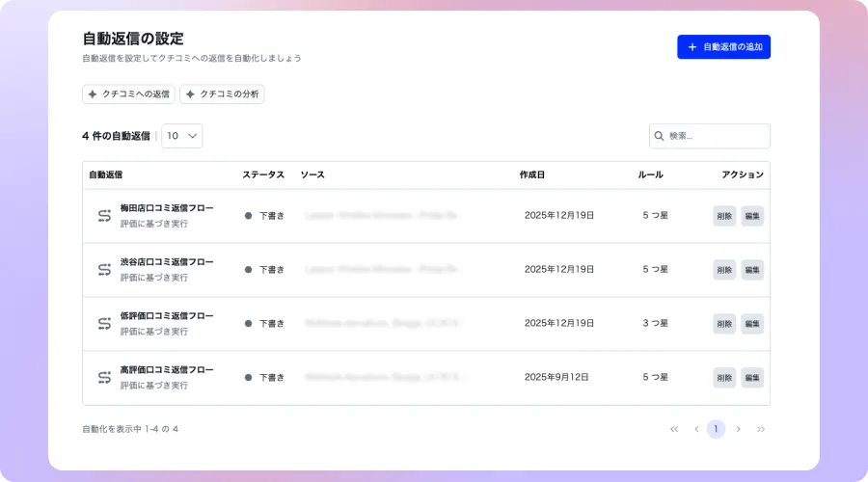Go to next page chevron

point(739,429)
